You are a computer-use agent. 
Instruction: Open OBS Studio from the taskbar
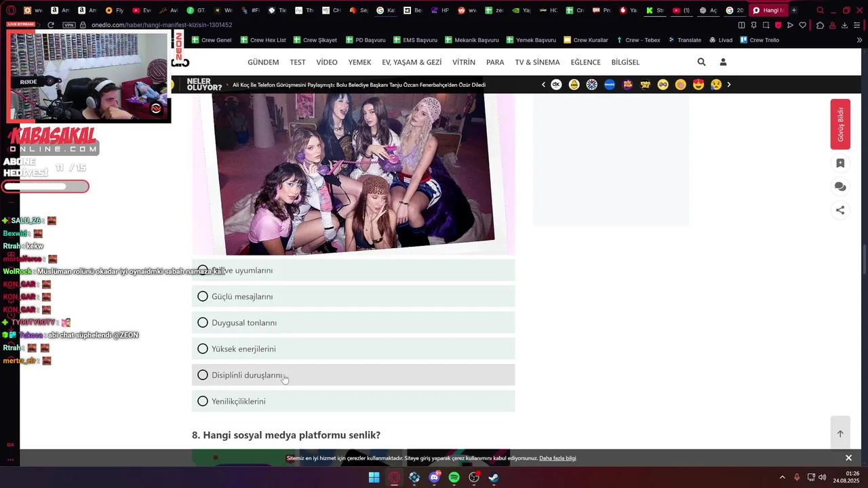(474, 478)
